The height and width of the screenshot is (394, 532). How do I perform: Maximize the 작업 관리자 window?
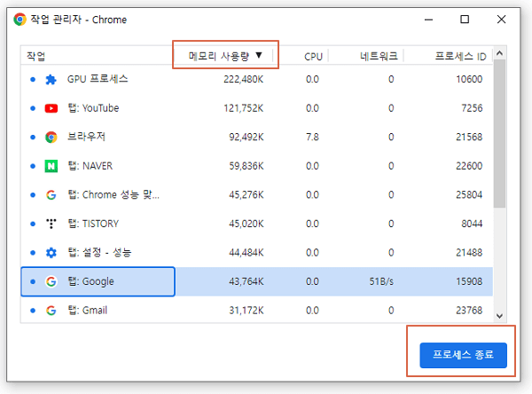coord(465,20)
